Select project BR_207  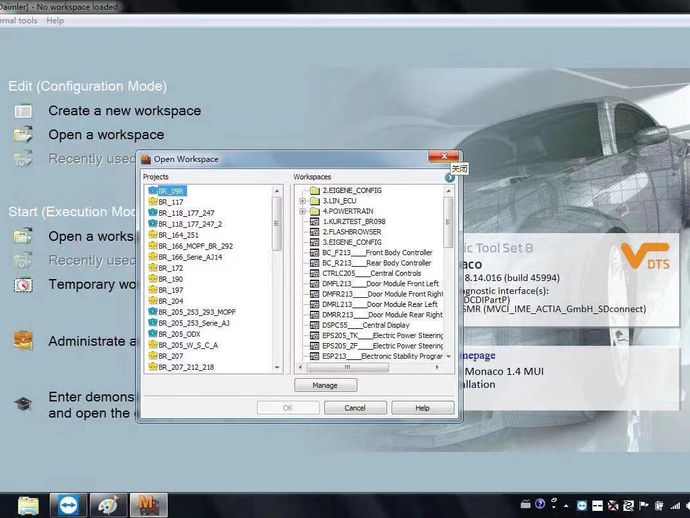pos(171,356)
